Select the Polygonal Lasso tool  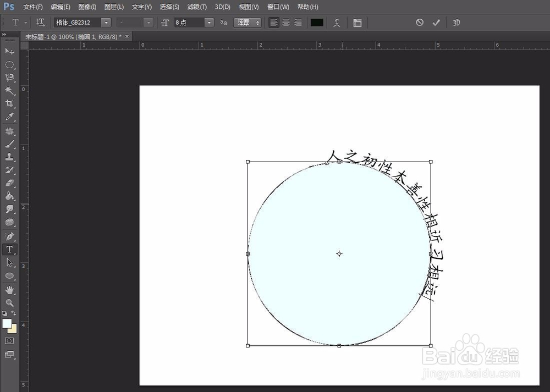point(9,78)
